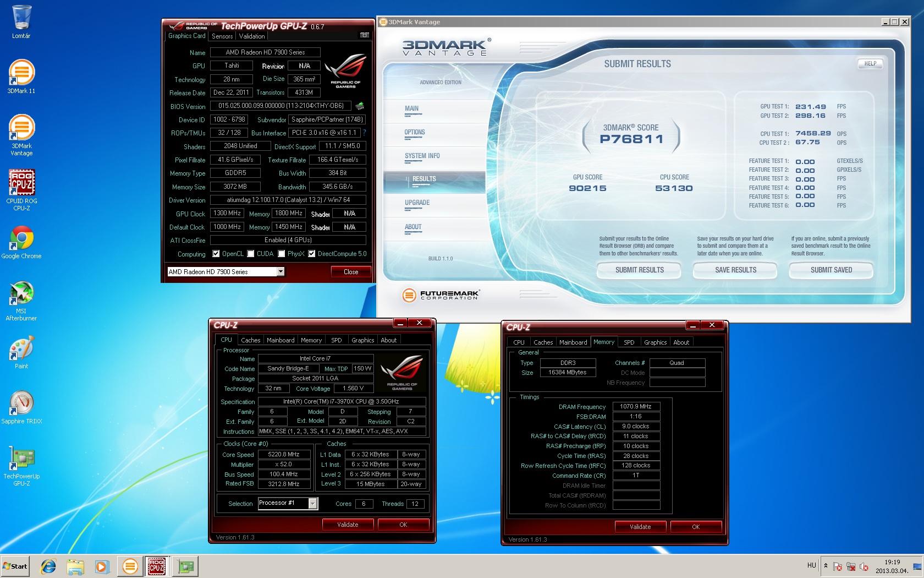Image resolution: width=924 pixels, height=578 pixels.
Task: Click Validate in the CPU tab CPU-Z window
Action: tap(348, 525)
